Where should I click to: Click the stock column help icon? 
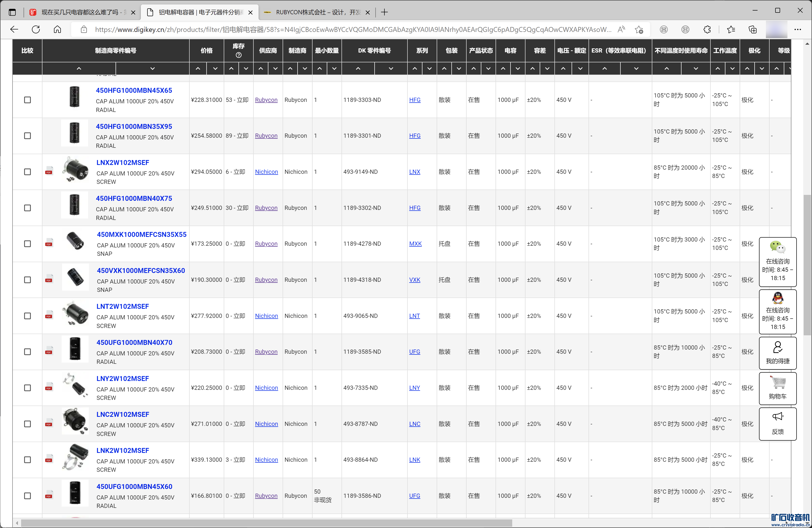pos(238,55)
